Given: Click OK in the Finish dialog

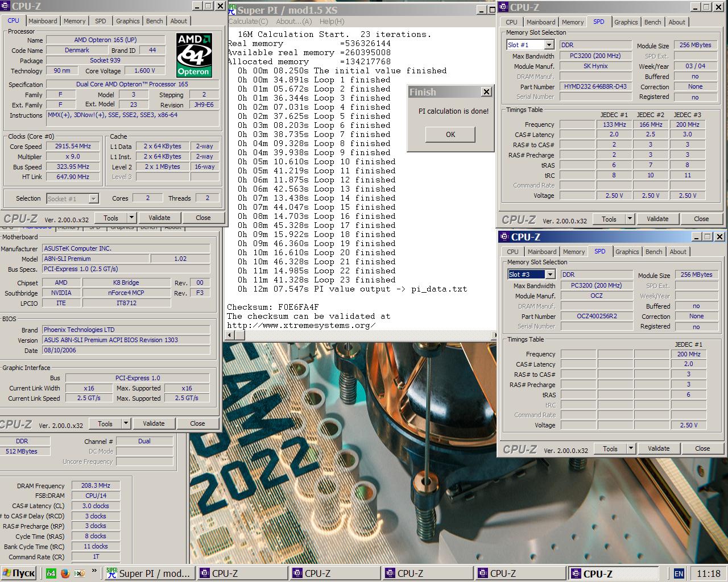Looking at the screenshot, I should 450,135.
